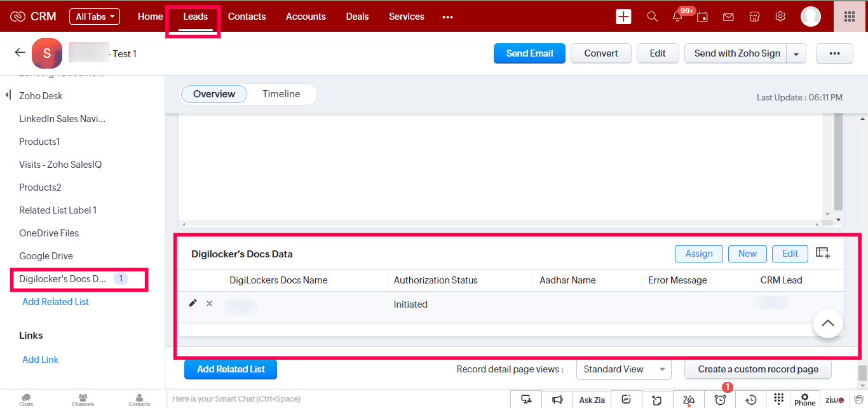
Task: Open the Zoho CRM logo home
Action: (x=33, y=17)
